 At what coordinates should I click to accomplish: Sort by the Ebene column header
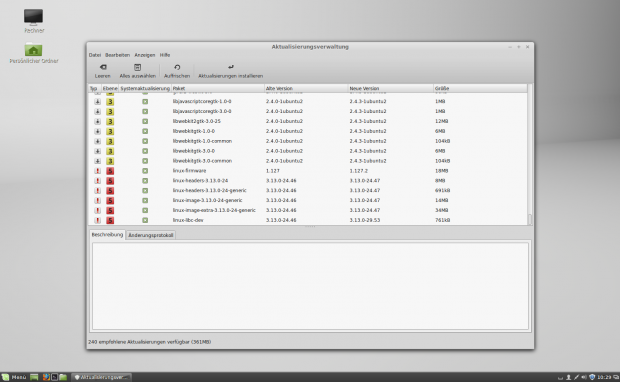point(110,89)
